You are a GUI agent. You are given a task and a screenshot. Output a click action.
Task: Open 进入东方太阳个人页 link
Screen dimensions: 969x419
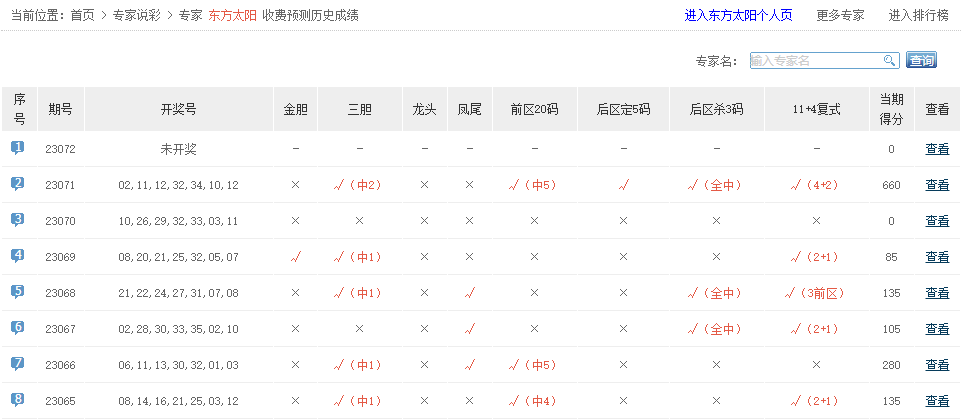click(x=738, y=16)
